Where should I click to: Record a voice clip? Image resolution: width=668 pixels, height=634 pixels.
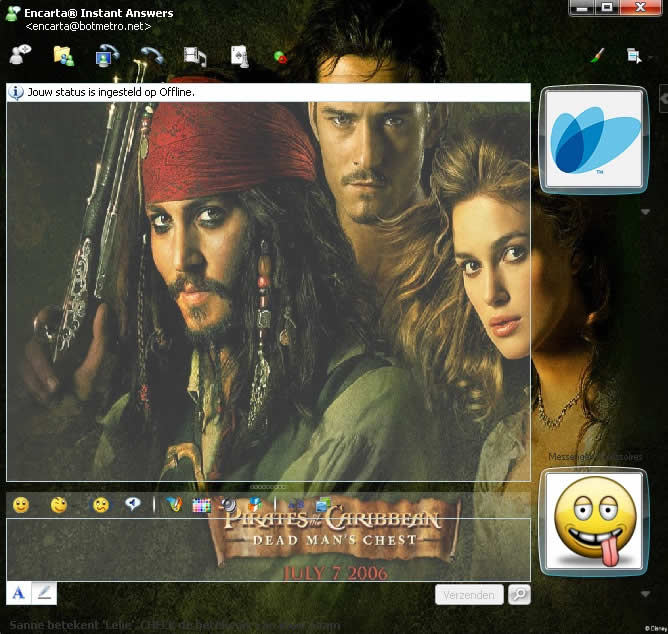coord(133,504)
